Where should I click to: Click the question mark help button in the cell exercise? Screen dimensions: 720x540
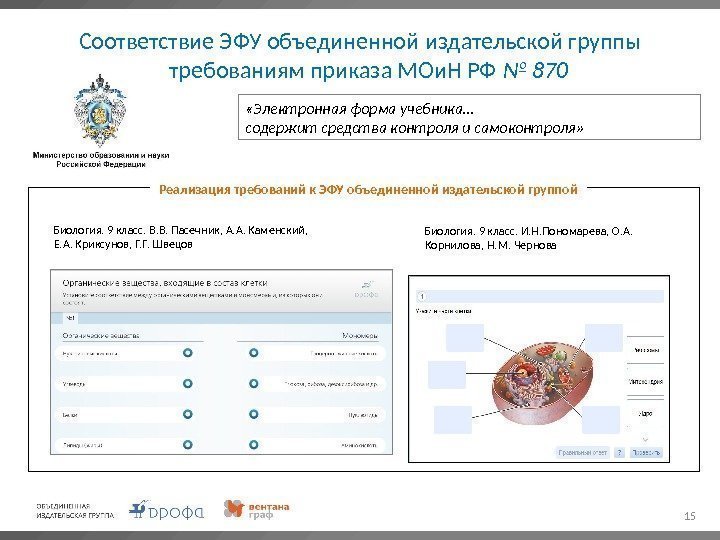click(619, 453)
